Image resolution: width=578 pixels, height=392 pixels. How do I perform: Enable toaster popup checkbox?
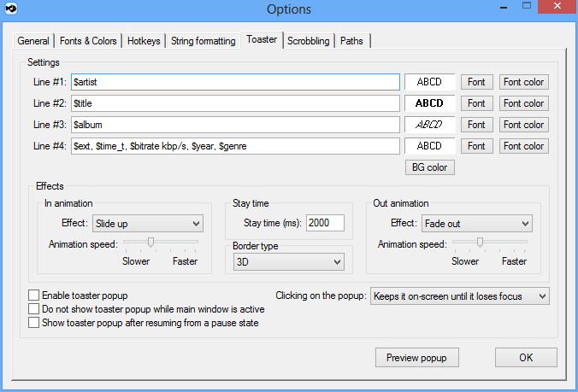[34, 295]
